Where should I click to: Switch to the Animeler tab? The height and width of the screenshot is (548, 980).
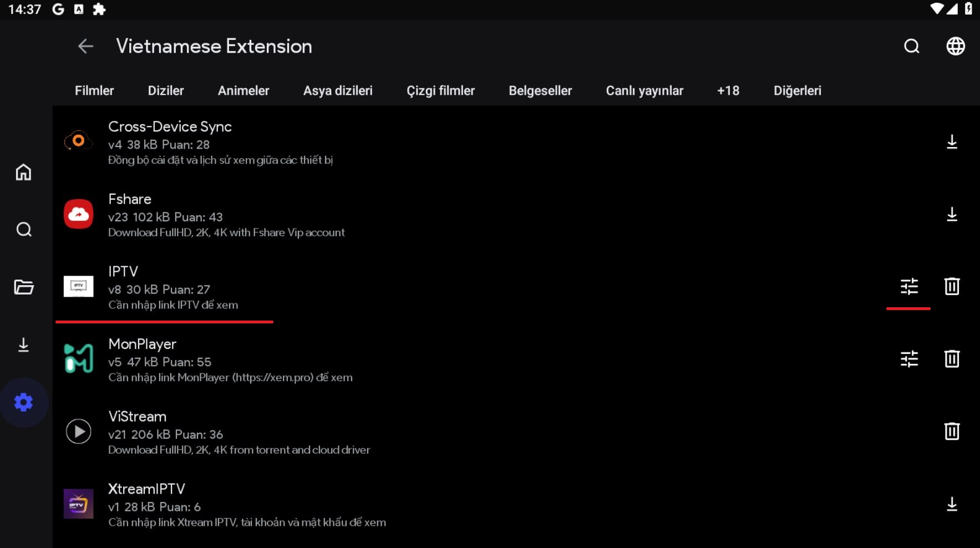pos(243,90)
